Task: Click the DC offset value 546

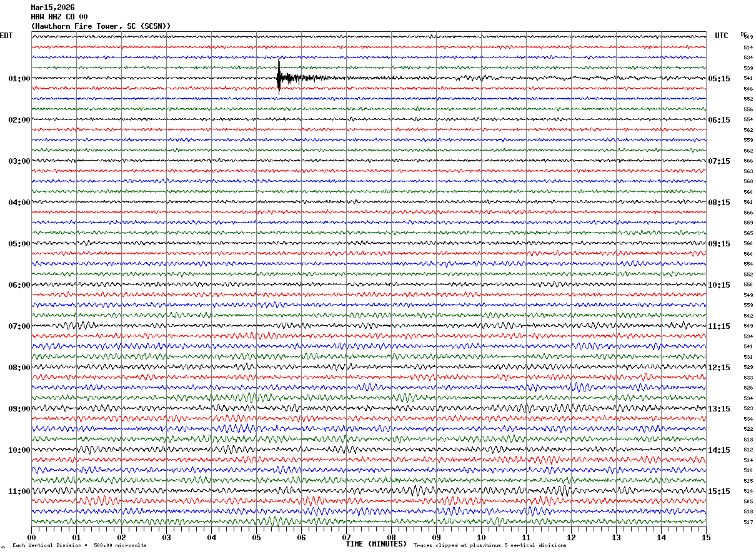Action: point(748,89)
